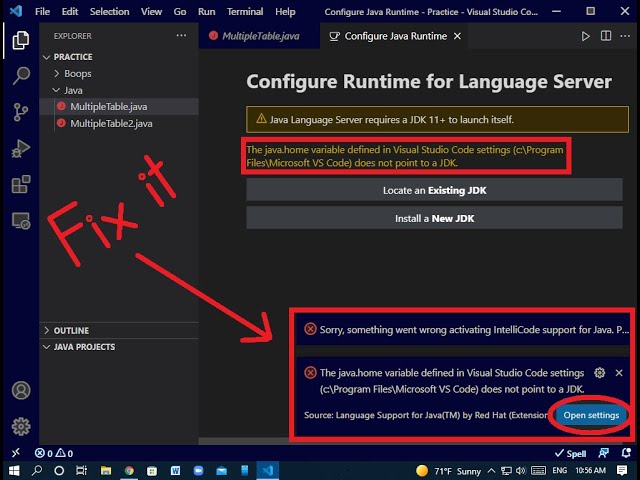640x480 pixels.
Task: Open File Explorer from the taskbar
Action: click(x=106, y=471)
